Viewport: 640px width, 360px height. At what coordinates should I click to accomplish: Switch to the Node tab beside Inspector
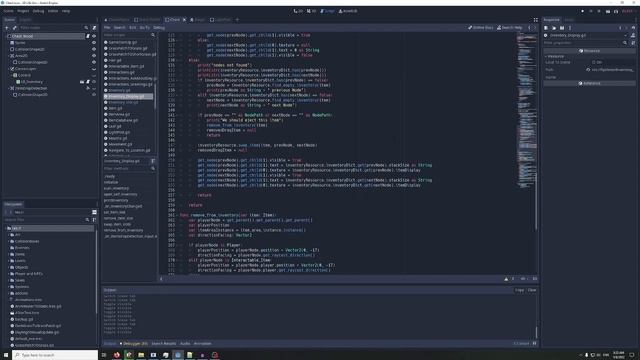(x=569, y=20)
